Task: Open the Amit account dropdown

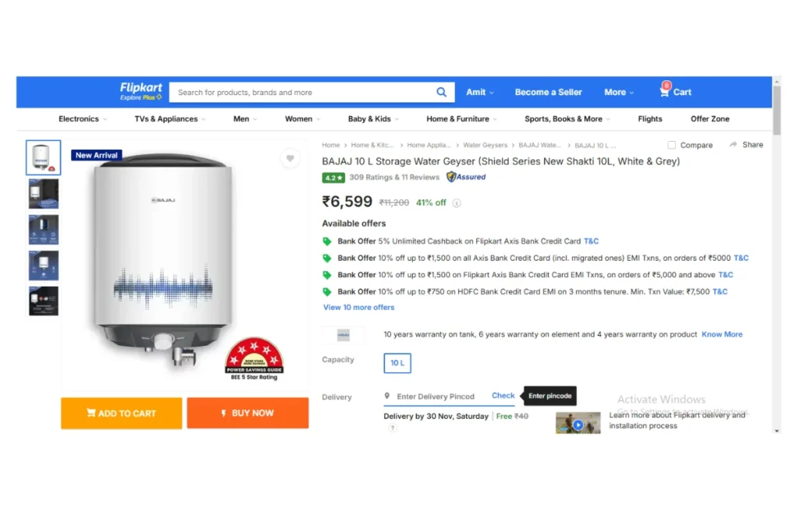Action: point(480,92)
